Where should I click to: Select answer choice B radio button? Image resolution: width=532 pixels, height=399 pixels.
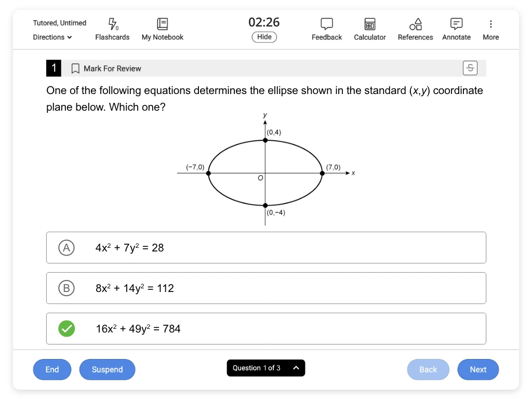66,288
